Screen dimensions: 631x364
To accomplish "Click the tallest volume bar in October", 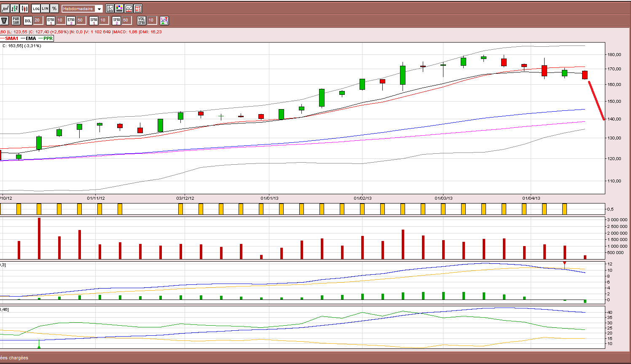I will click(x=39, y=238).
